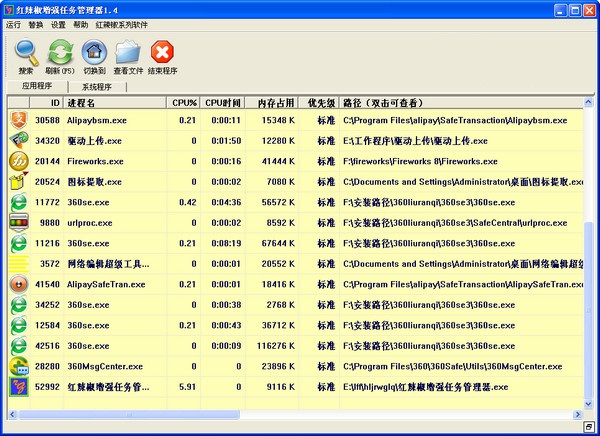
Task: Click the 5.91 CPU% value
Action: pyautogui.click(x=188, y=387)
